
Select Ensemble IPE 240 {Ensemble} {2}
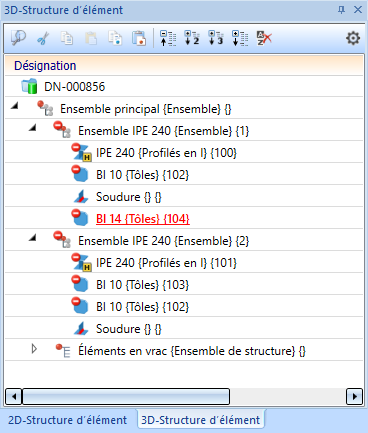(x=164, y=241)
